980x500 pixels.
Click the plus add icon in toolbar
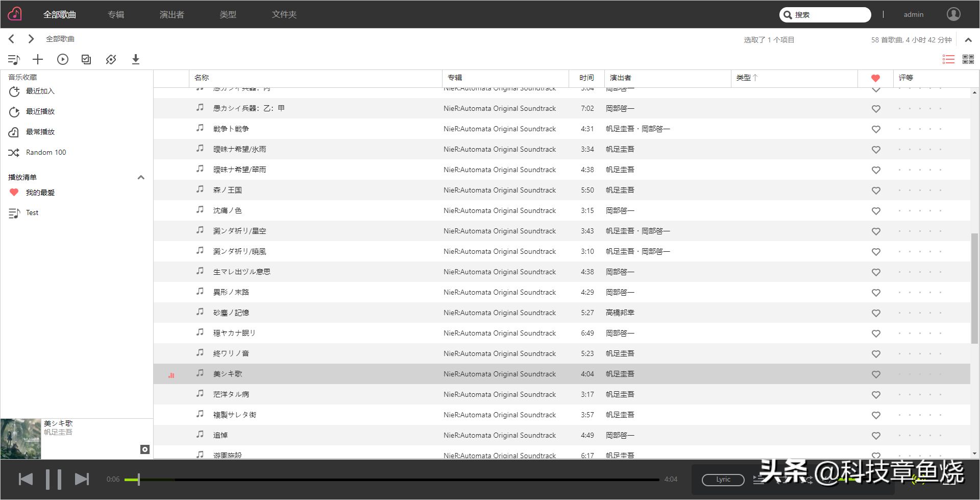tap(38, 60)
